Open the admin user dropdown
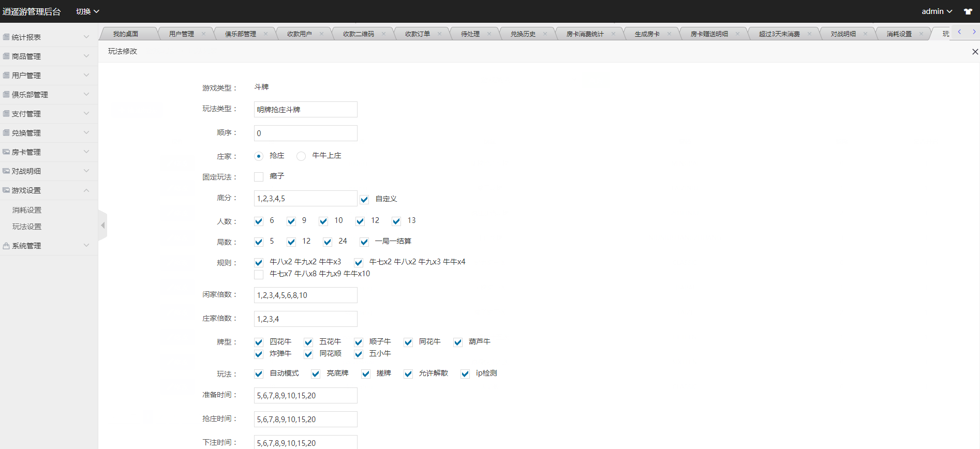 coord(937,11)
